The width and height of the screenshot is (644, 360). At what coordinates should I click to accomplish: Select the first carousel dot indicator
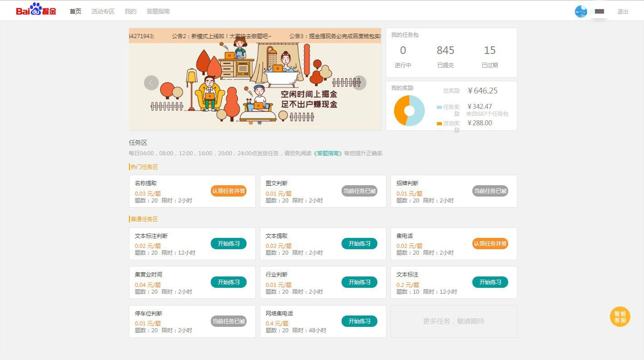251,123
